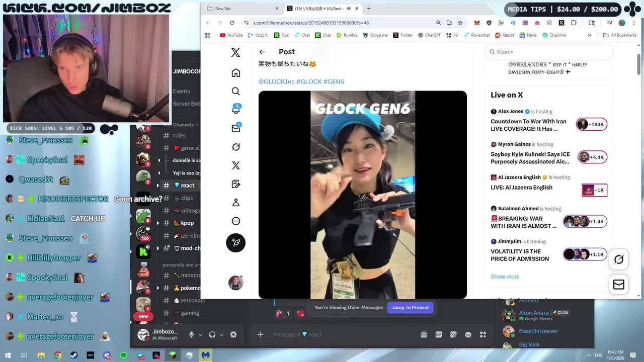Open Grok icon in X sidebar

pyautogui.click(x=235, y=147)
